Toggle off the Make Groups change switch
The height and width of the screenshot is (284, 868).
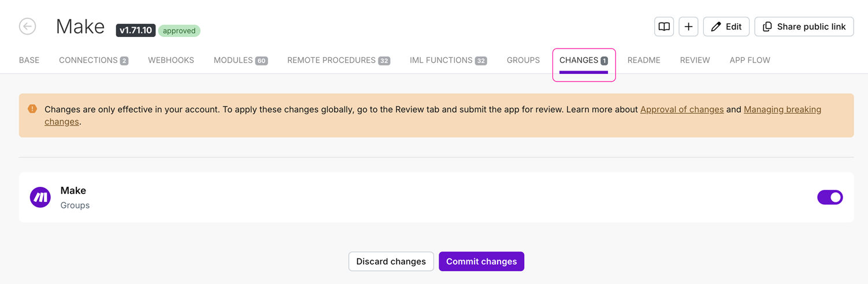830,197
